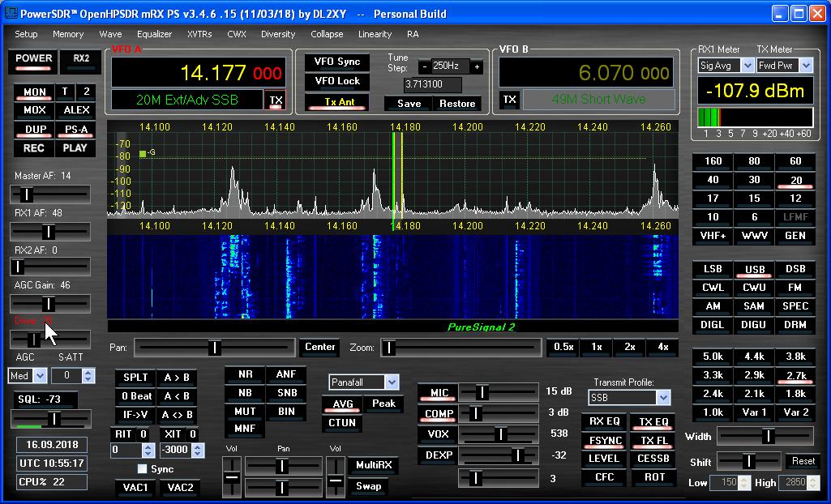
Task: Click the Swap button
Action: (368, 486)
